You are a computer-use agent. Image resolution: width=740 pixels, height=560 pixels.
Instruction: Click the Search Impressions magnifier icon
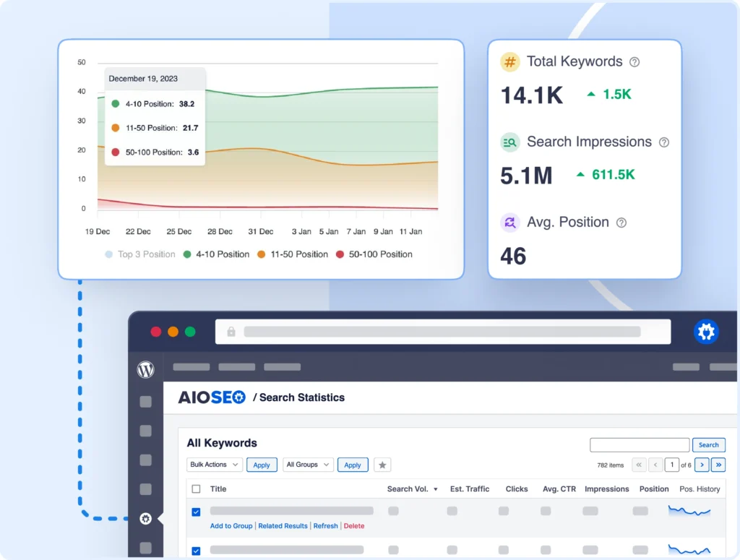click(509, 142)
